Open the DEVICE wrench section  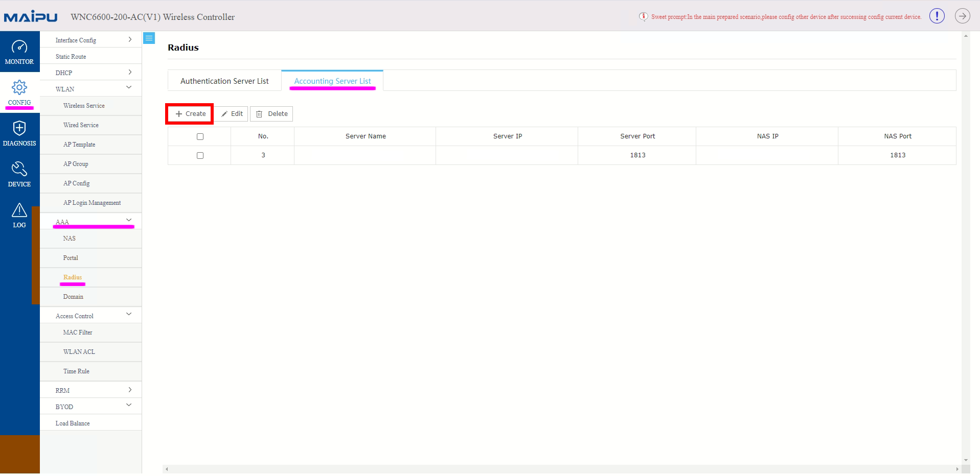(19, 174)
